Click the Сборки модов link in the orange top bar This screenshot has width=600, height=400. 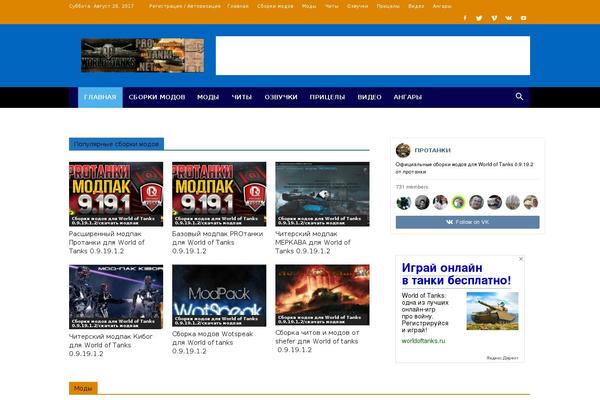tap(275, 6)
